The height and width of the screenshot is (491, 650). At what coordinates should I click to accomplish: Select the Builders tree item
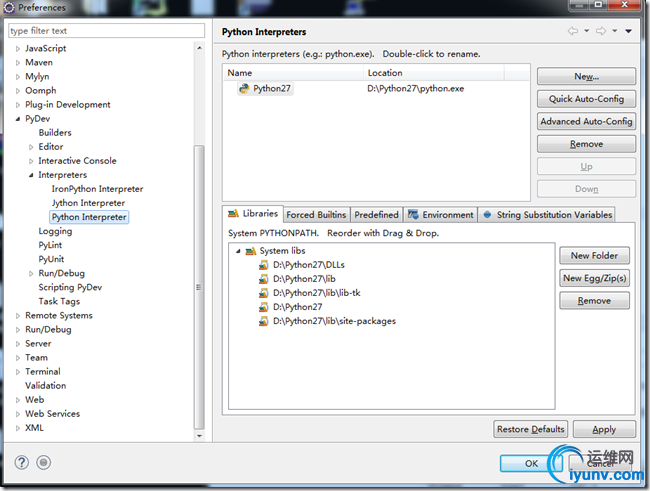click(55, 133)
